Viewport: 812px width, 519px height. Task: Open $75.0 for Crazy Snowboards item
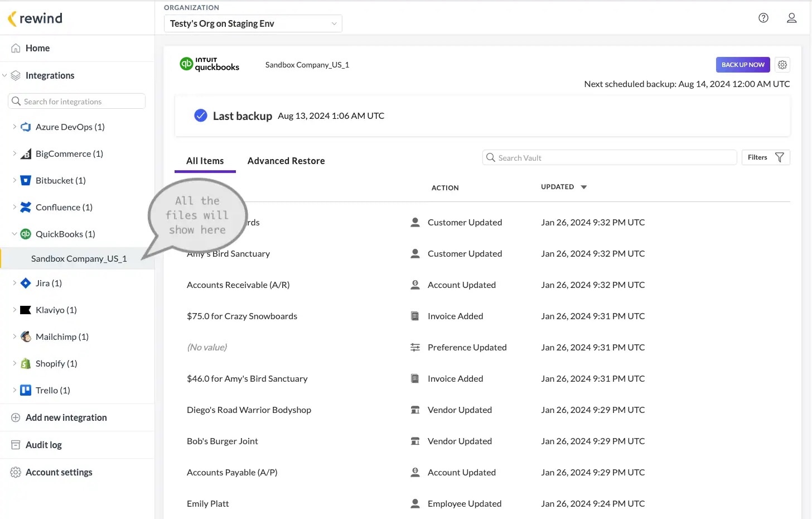pyautogui.click(x=242, y=316)
